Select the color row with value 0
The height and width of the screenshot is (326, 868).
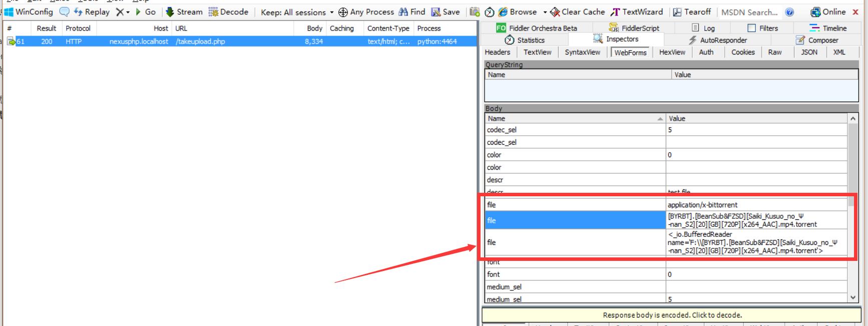(x=666, y=155)
